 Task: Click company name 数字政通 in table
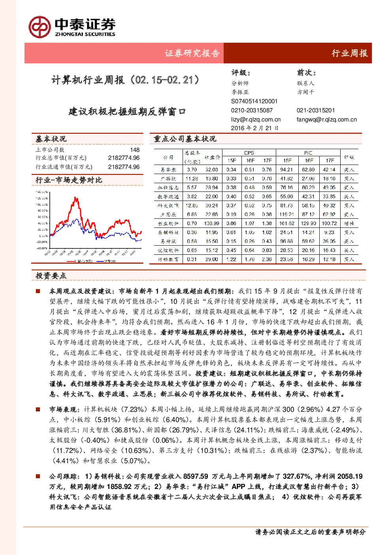168,197
